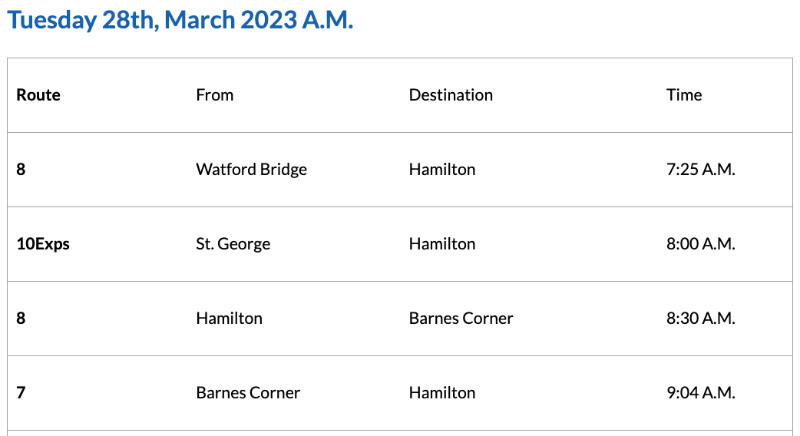Click Hamilton in the From column

[229, 318]
